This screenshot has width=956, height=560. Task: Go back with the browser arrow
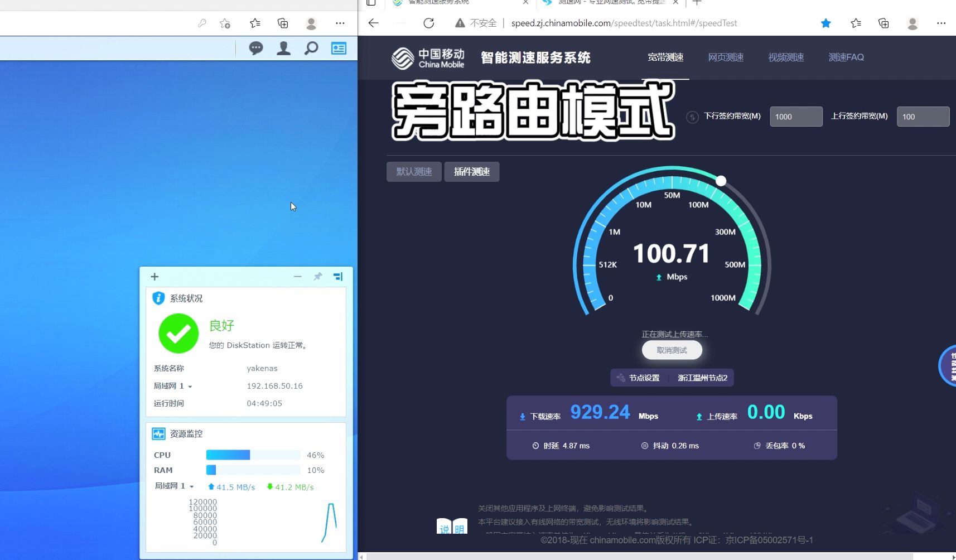(x=374, y=23)
